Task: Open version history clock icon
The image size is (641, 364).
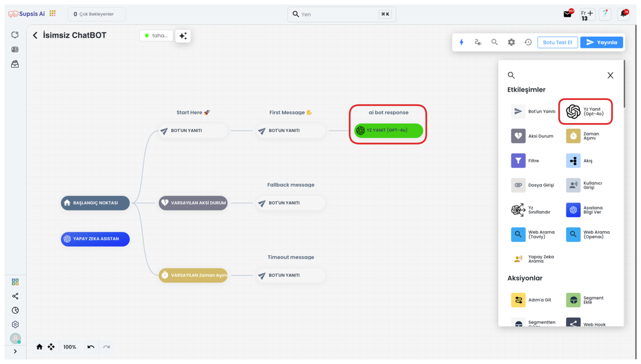Action: (528, 42)
